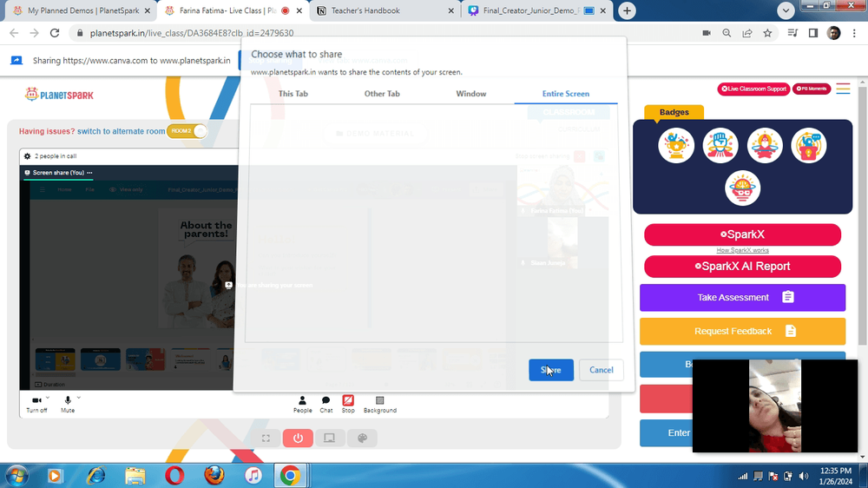This screenshot has height=488, width=868.
Task: Select the speech bubble badge
Action: tap(809, 146)
